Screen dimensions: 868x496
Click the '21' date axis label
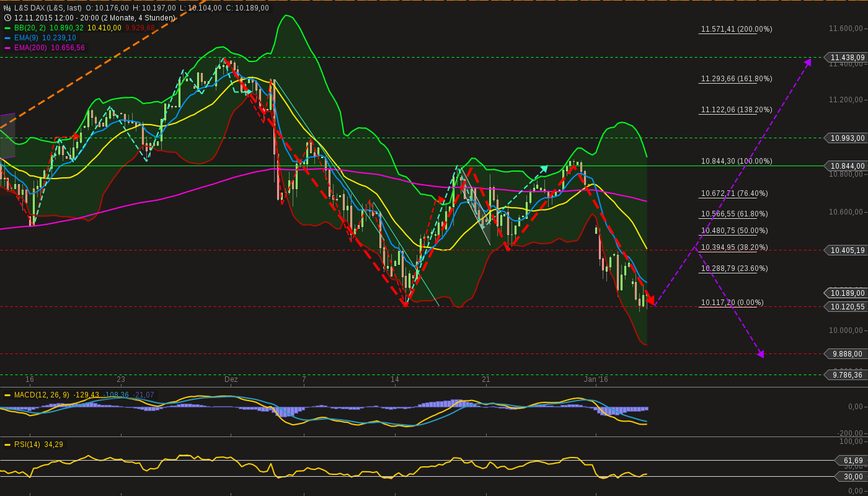click(486, 379)
